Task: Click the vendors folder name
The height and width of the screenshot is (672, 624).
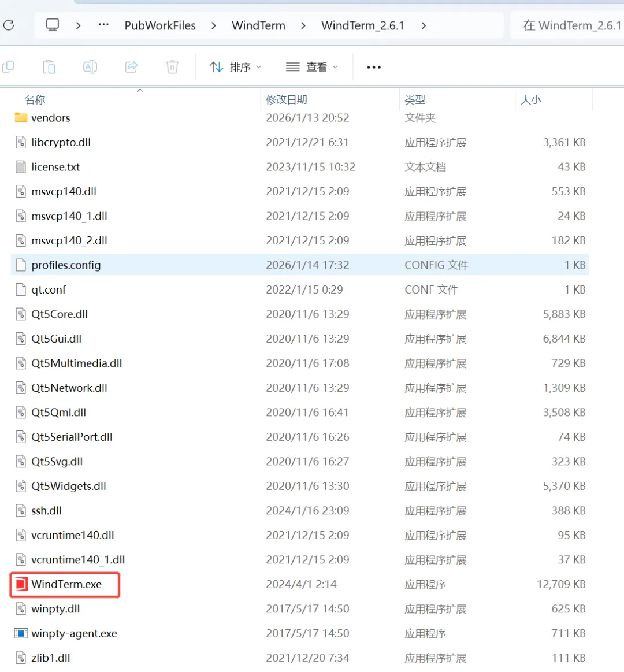Action: pyautogui.click(x=51, y=118)
